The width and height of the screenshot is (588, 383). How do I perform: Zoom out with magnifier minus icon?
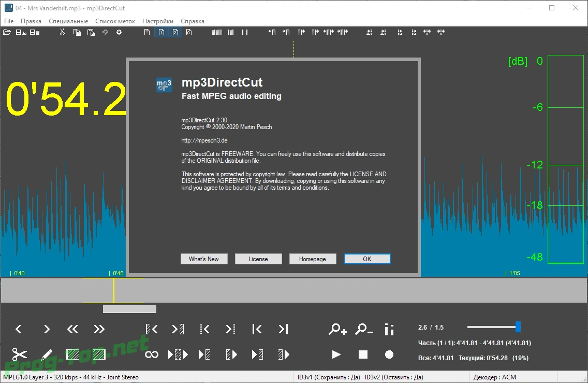pyautogui.click(x=364, y=329)
